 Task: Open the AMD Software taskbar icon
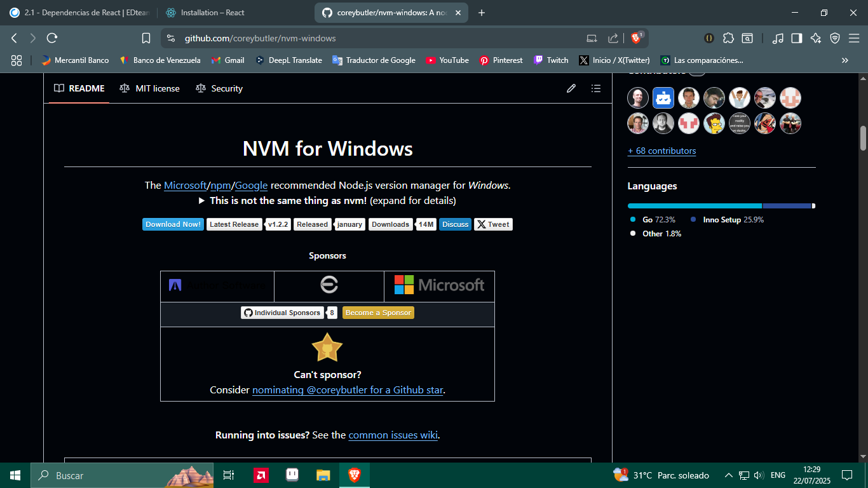[260, 475]
